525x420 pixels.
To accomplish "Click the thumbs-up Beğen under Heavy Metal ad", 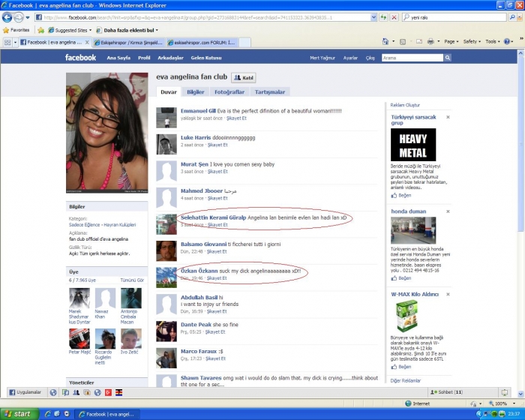I will (x=401, y=195).
